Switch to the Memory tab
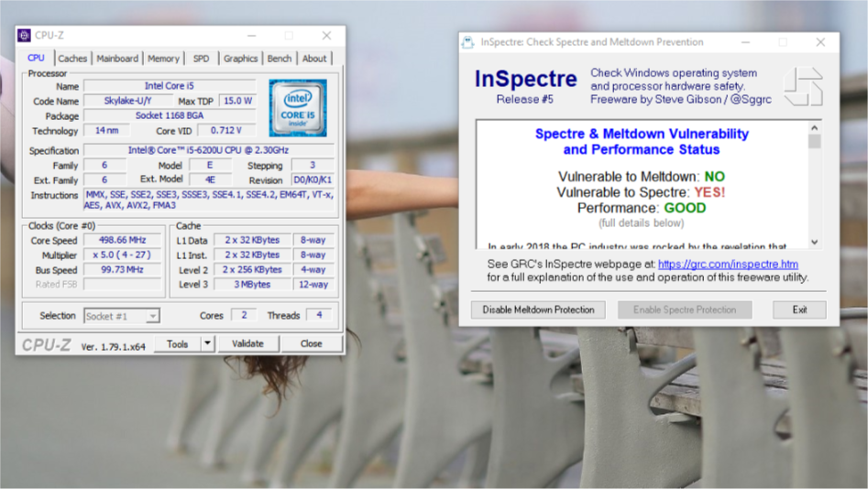This screenshot has height=489, width=868. pos(163,59)
